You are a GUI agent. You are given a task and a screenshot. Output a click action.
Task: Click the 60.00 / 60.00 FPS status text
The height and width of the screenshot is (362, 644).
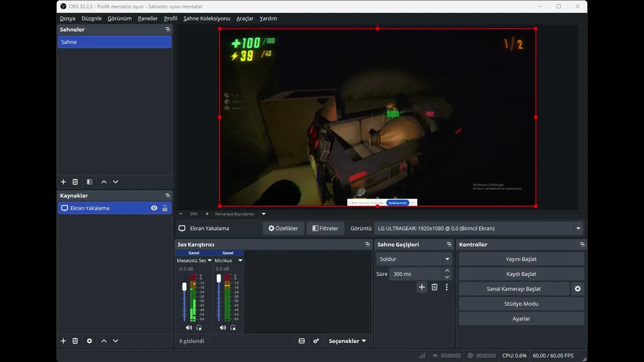click(553, 355)
